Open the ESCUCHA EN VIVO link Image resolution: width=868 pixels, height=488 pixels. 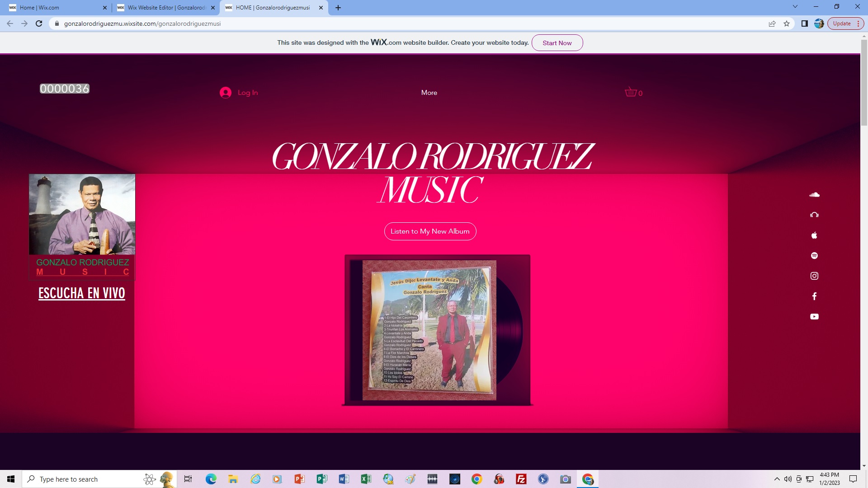[x=82, y=293]
